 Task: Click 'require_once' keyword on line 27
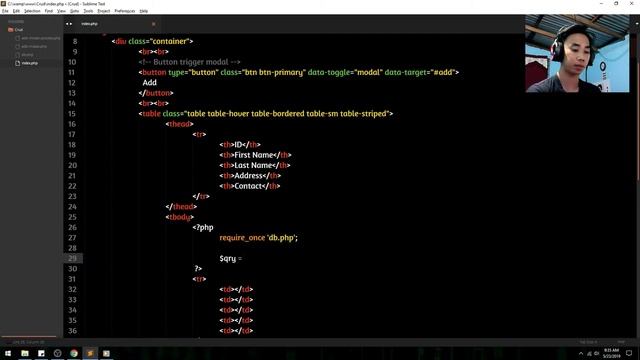pyautogui.click(x=242, y=238)
